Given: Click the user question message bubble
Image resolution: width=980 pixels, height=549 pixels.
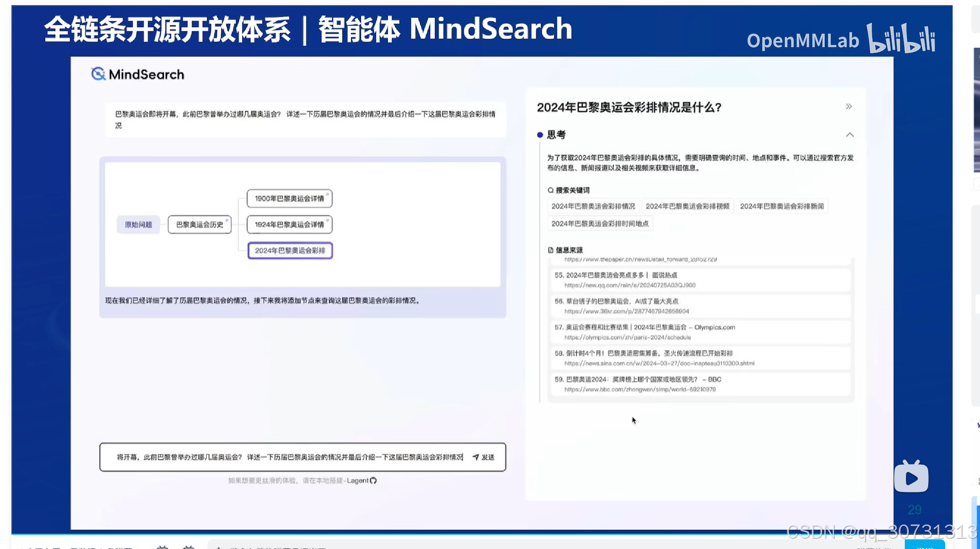Looking at the screenshot, I should pos(305,120).
